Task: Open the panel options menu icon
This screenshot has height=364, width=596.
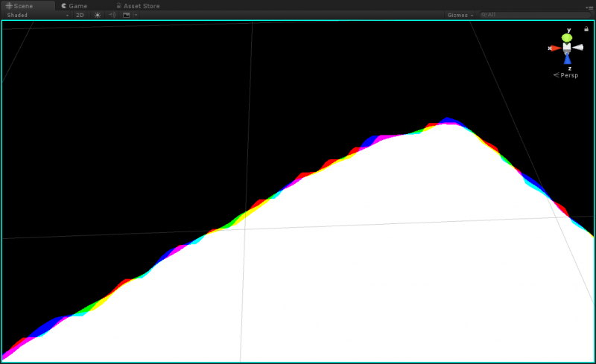Action: click(589, 7)
